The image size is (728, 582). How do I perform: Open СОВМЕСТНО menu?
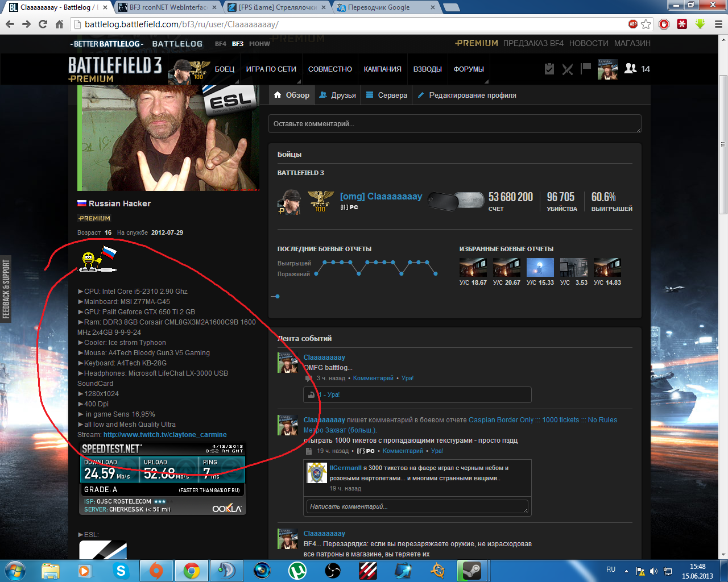(x=330, y=69)
